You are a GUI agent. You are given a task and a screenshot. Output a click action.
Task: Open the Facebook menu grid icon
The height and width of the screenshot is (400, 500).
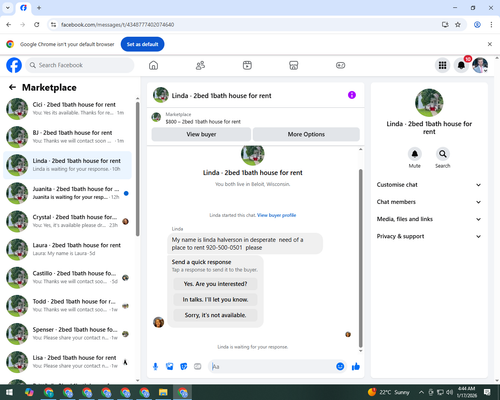coord(442,65)
